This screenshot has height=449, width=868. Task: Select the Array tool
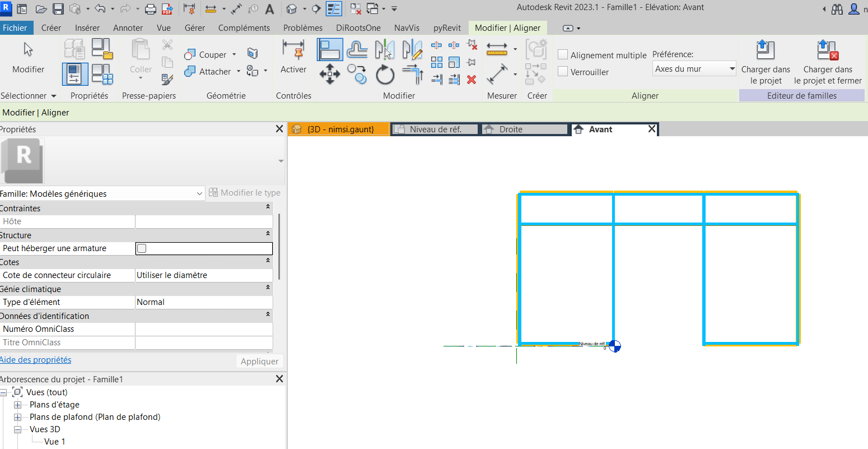(x=437, y=62)
